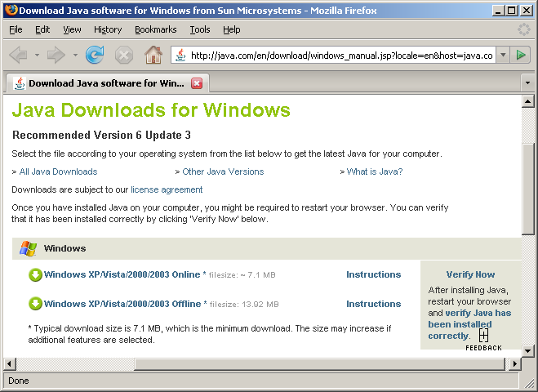Maximize the Firefox window
Screen dimensions: 538x392
[511, 11]
